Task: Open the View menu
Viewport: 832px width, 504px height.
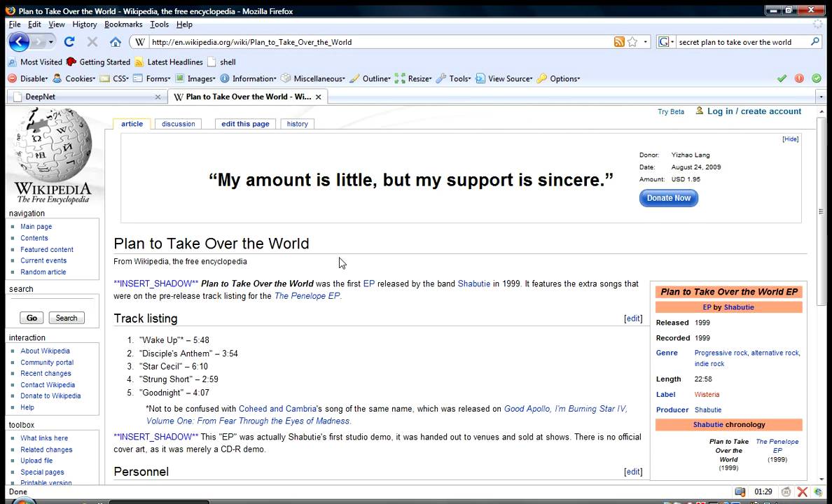Action: coord(57,24)
